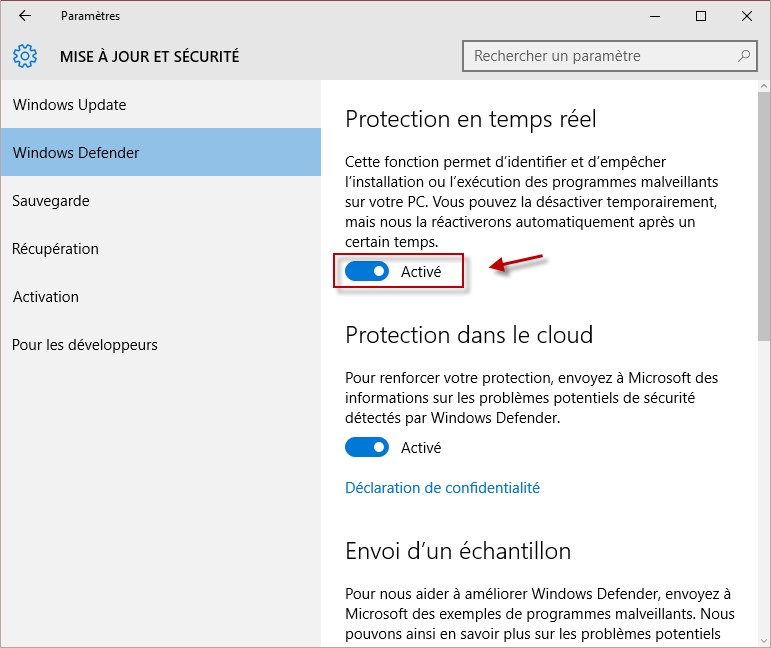Open Déclaration de confidentialité link

[x=442, y=488]
